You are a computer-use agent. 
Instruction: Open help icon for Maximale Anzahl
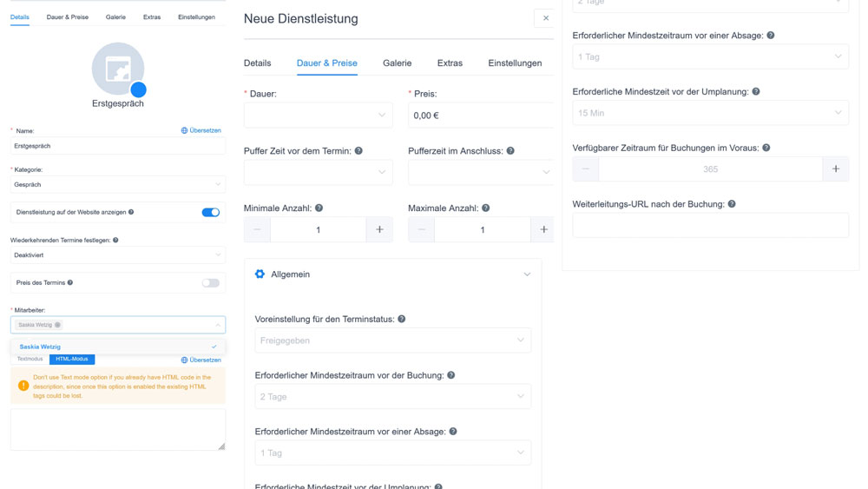pos(485,208)
